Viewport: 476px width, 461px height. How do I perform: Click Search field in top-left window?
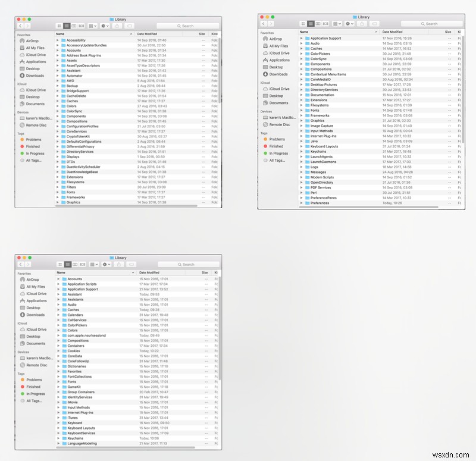(x=187, y=26)
